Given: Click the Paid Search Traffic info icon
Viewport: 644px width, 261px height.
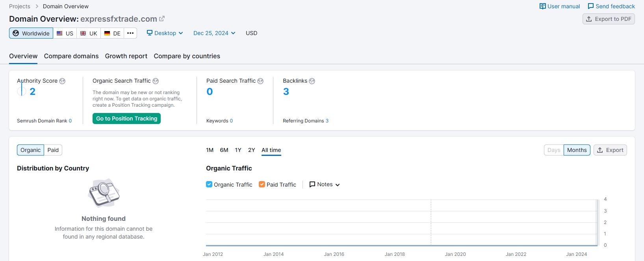Looking at the screenshot, I should click(x=260, y=81).
